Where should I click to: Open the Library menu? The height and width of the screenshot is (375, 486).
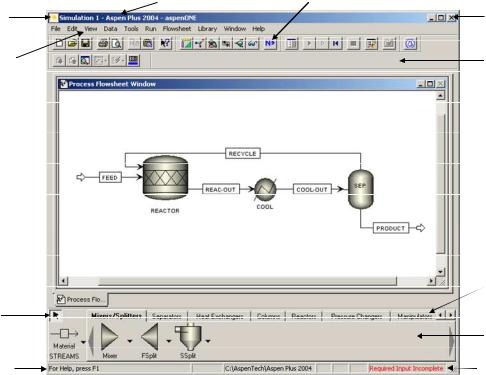[207, 29]
